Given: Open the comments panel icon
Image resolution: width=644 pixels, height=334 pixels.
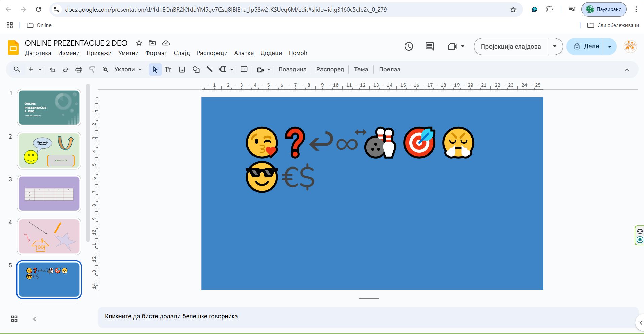Looking at the screenshot, I should point(430,47).
